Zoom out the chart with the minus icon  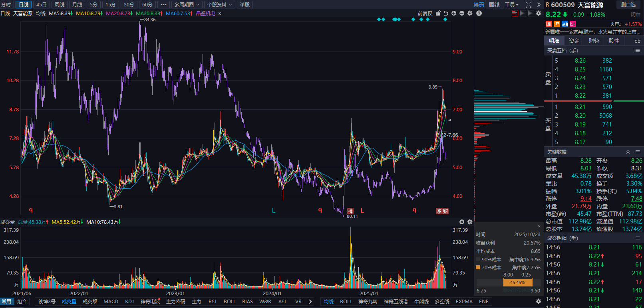tap(462, 13)
